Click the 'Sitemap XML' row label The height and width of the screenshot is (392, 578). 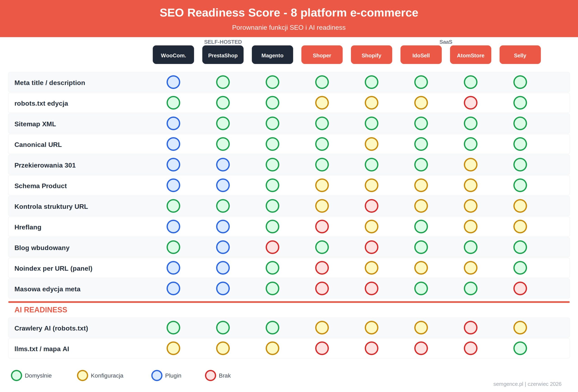[35, 124]
